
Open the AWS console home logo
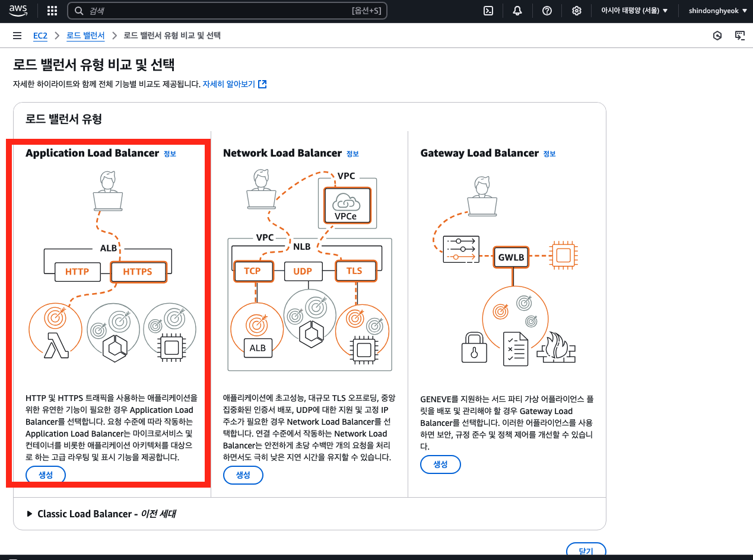point(18,10)
